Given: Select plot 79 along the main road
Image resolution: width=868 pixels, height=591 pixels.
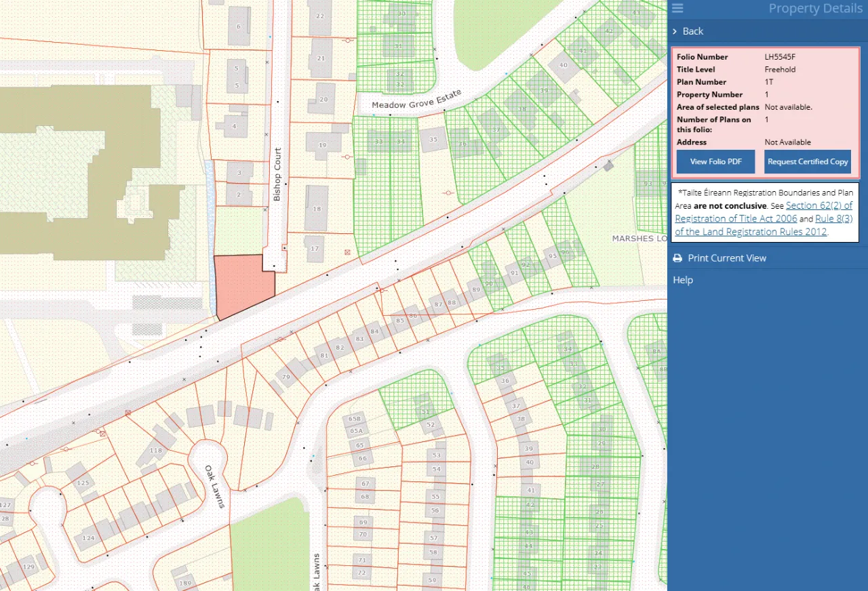Looking at the screenshot, I should tap(286, 377).
